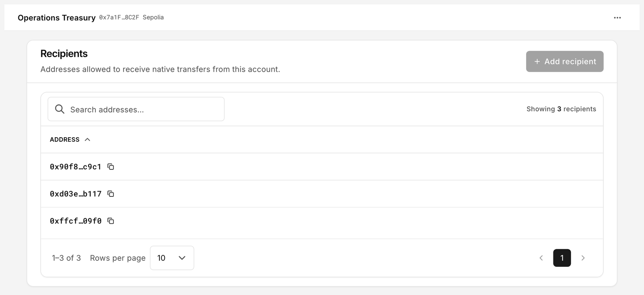Click the search magnifier icon
The image size is (644, 295).
click(60, 109)
